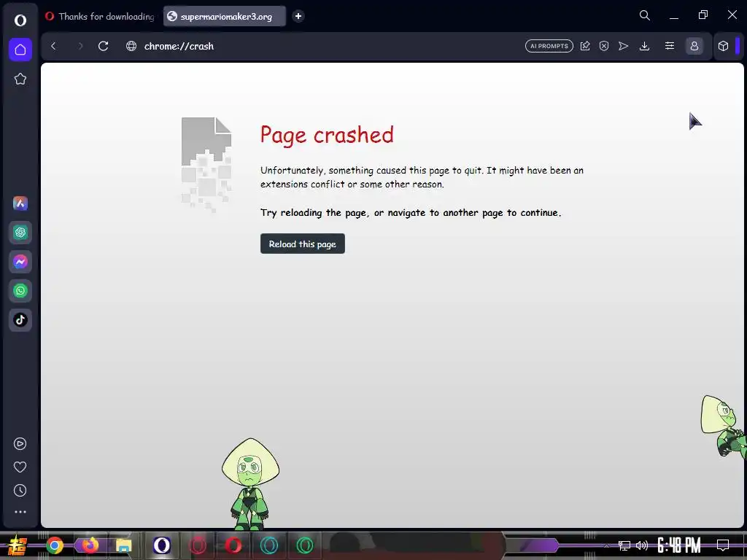Screen dimensions: 747x560
Task: Go forward with the forward arrow
Action: coord(80,46)
